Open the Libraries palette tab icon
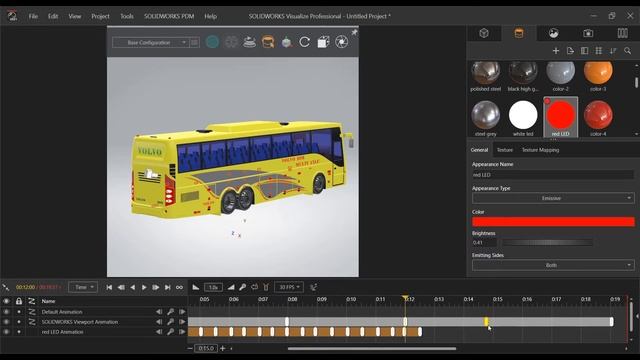 [622, 33]
